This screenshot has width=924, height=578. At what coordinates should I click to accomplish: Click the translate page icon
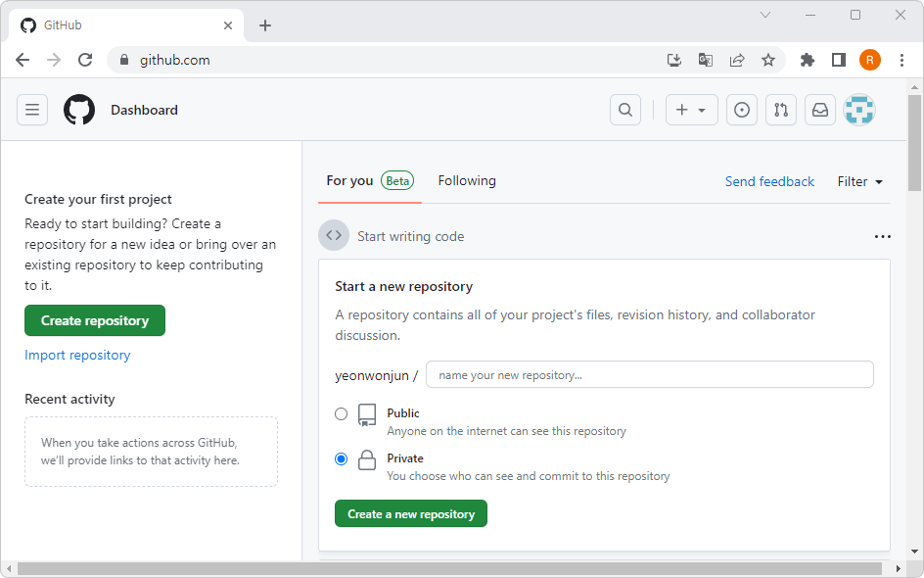coord(706,60)
